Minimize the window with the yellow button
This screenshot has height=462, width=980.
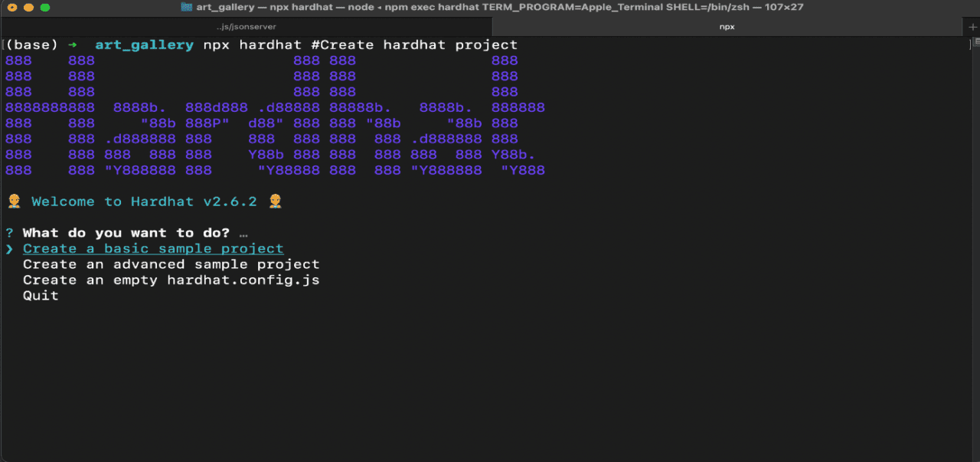point(28,8)
